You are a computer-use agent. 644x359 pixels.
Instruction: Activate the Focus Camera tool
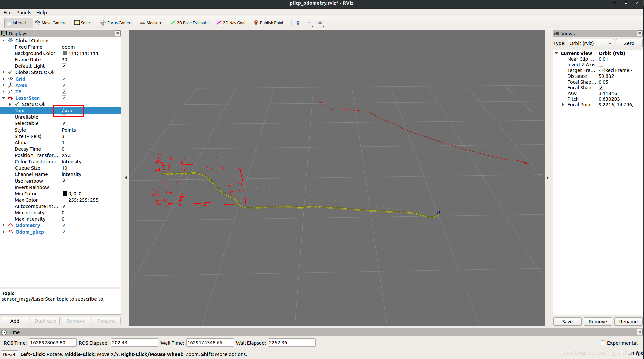(117, 23)
